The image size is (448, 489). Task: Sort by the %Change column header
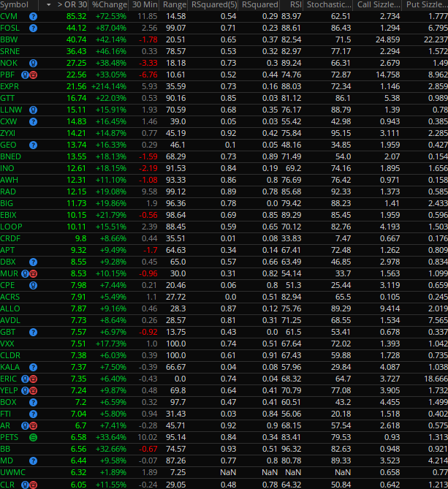[x=110, y=5]
